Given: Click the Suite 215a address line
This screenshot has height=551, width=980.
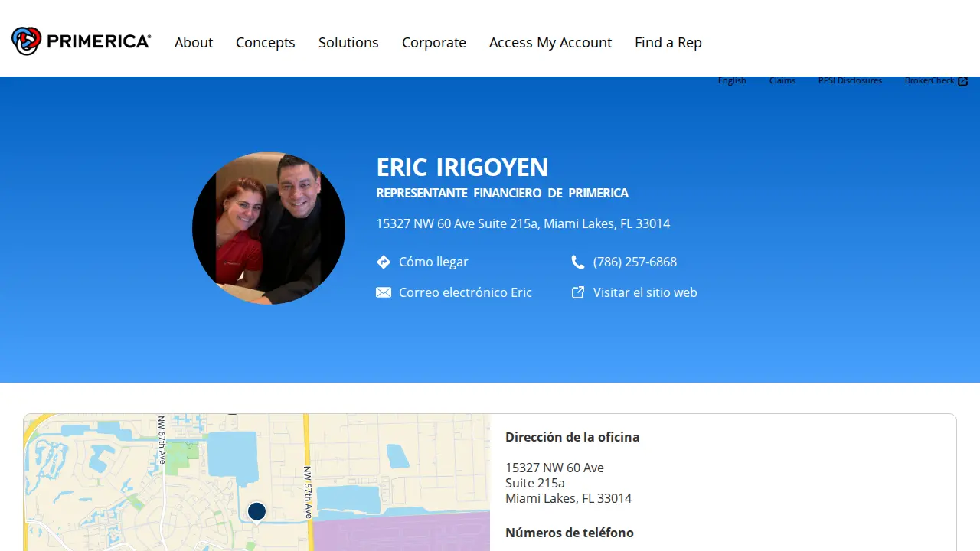Looking at the screenshot, I should pos(535,483).
